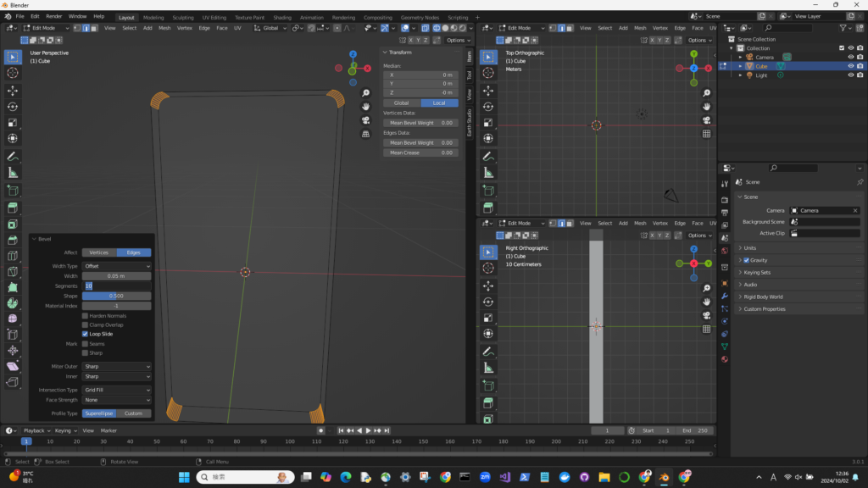Screen dimensions: 868x488
Task: Uncheck the Loop Slide checkbox
Action: tap(85, 334)
